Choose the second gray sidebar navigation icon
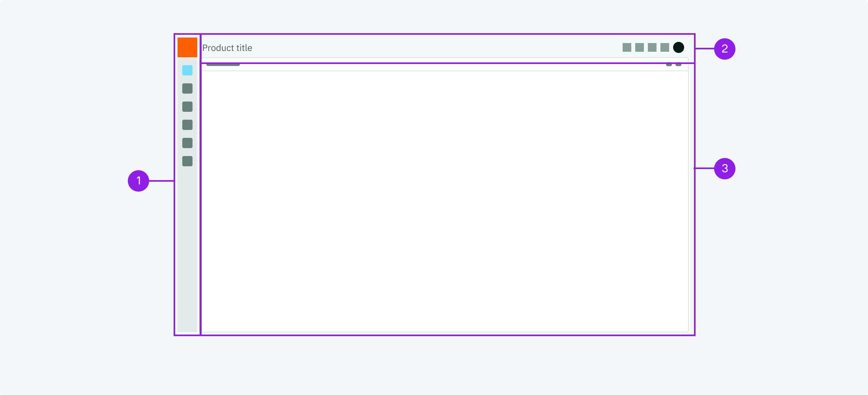Viewport: 868px width, 395px height. coord(187,107)
